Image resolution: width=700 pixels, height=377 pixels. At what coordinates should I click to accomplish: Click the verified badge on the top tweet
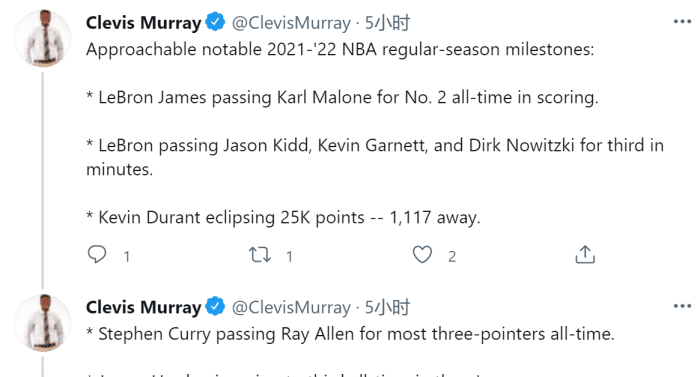coord(216,22)
